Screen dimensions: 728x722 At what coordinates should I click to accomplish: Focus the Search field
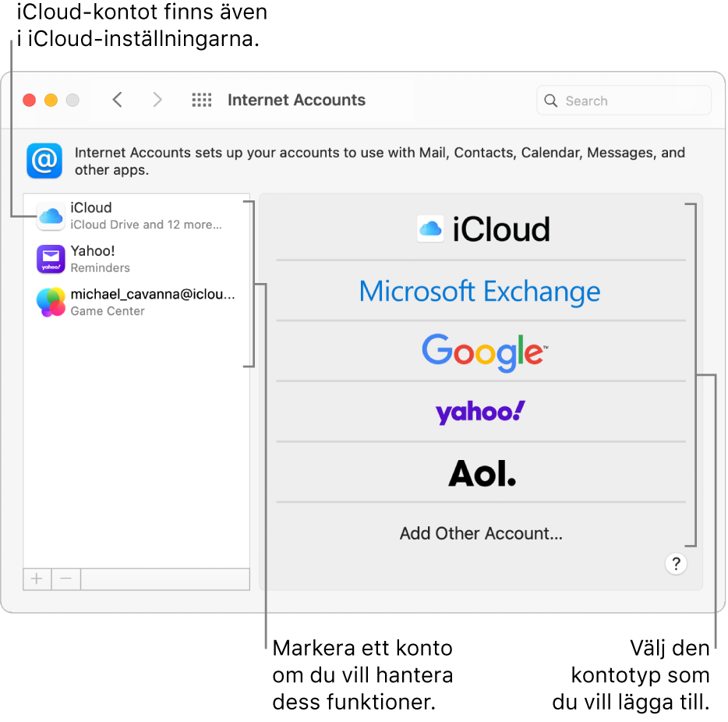pos(624,101)
